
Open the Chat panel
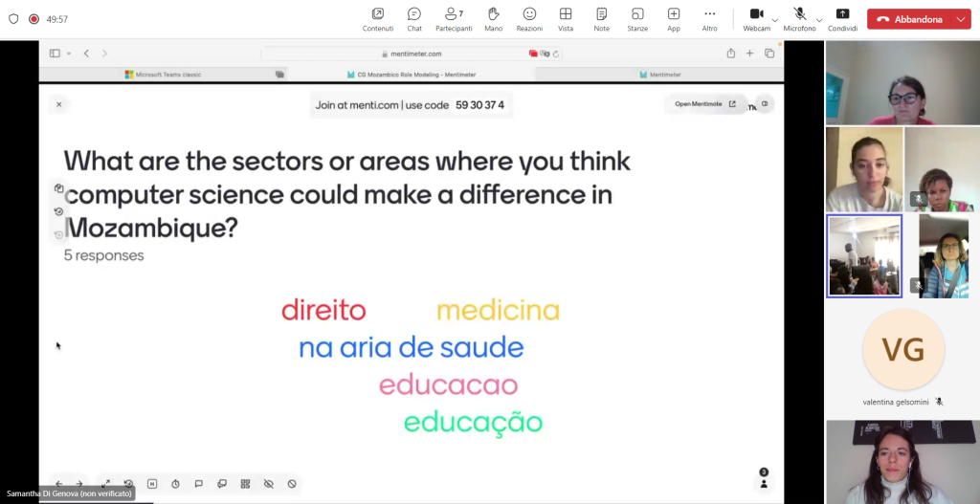[x=414, y=19]
